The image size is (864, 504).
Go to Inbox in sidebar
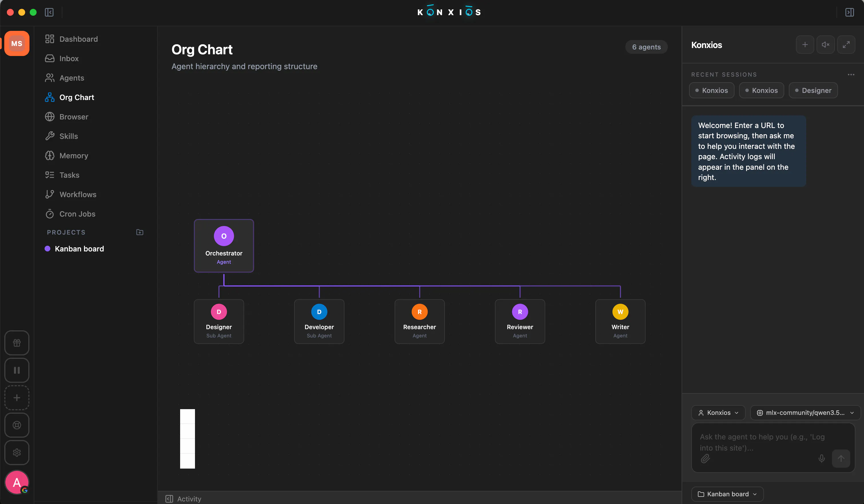click(x=69, y=58)
